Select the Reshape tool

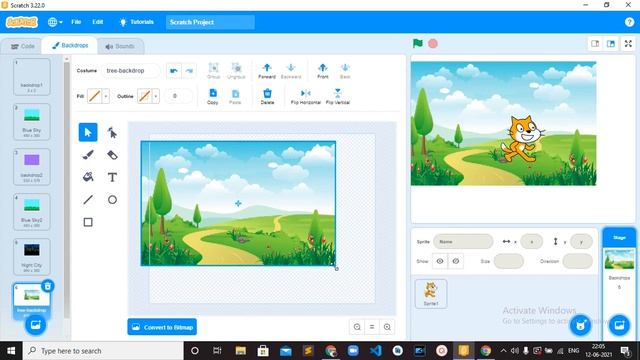tap(112, 132)
